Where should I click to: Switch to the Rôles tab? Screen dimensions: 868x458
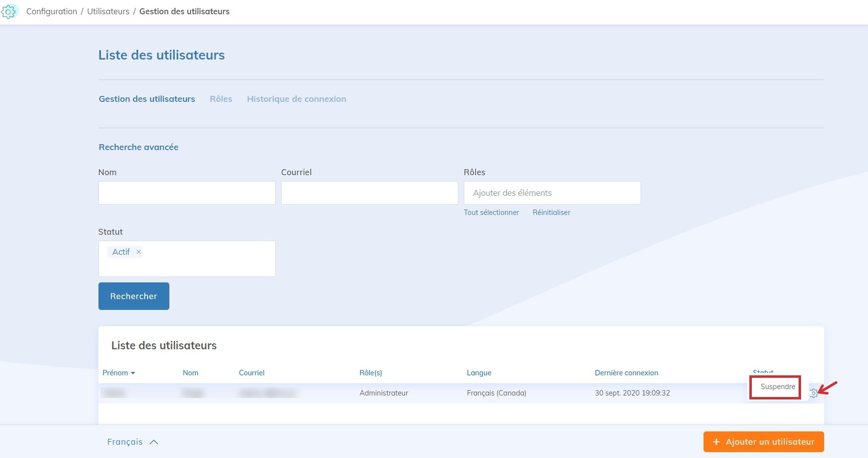(x=221, y=99)
